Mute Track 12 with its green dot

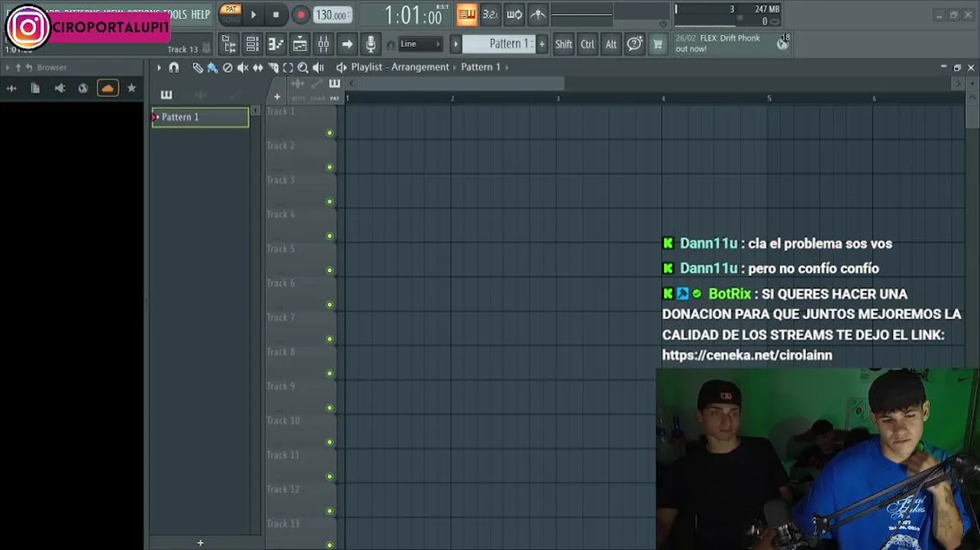click(x=330, y=511)
